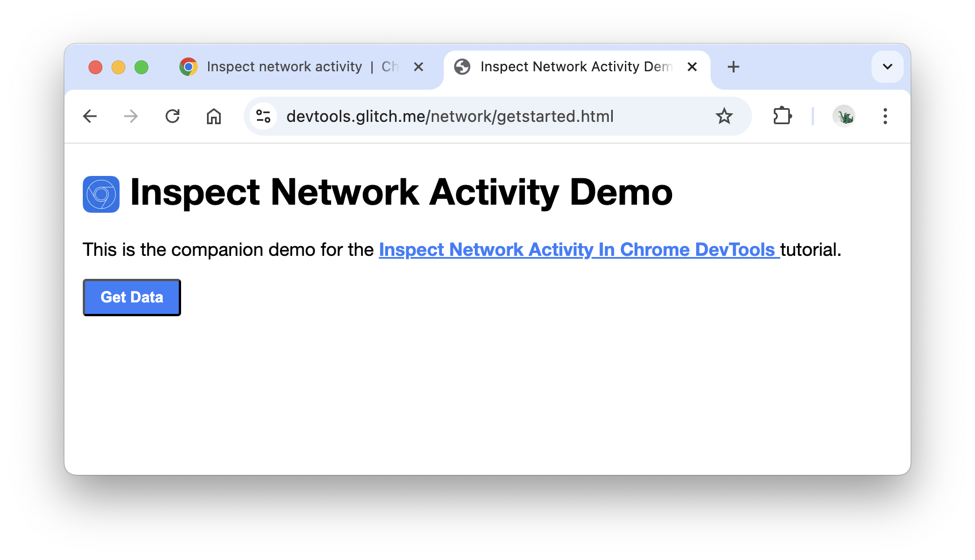Open the tab search chevron
This screenshot has height=560, width=975.
888,67
